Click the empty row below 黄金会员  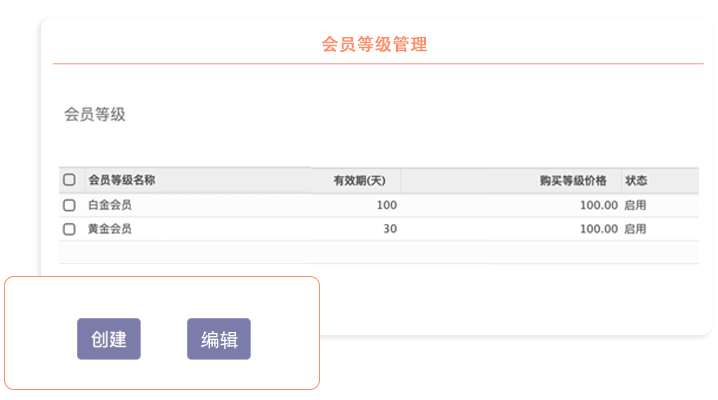[x=378, y=252]
